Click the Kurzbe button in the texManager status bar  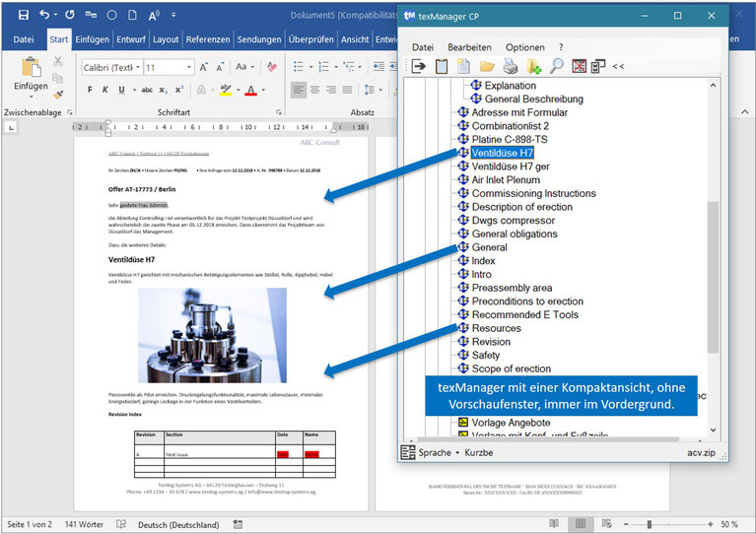click(479, 452)
